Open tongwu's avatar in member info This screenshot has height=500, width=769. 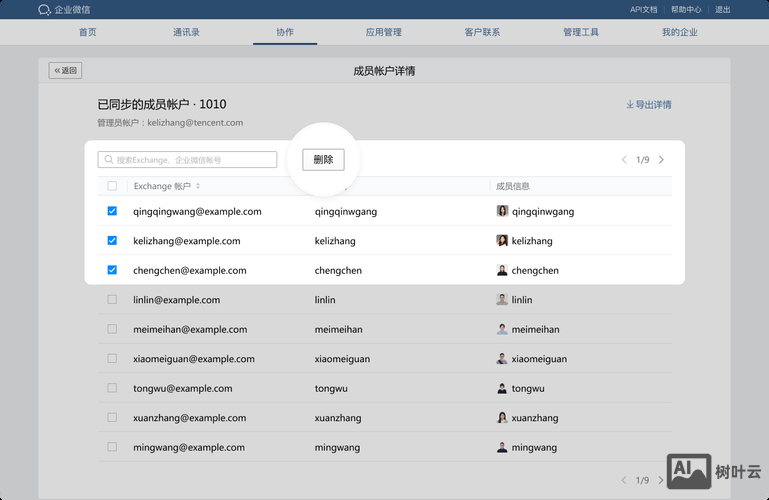coord(502,388)
